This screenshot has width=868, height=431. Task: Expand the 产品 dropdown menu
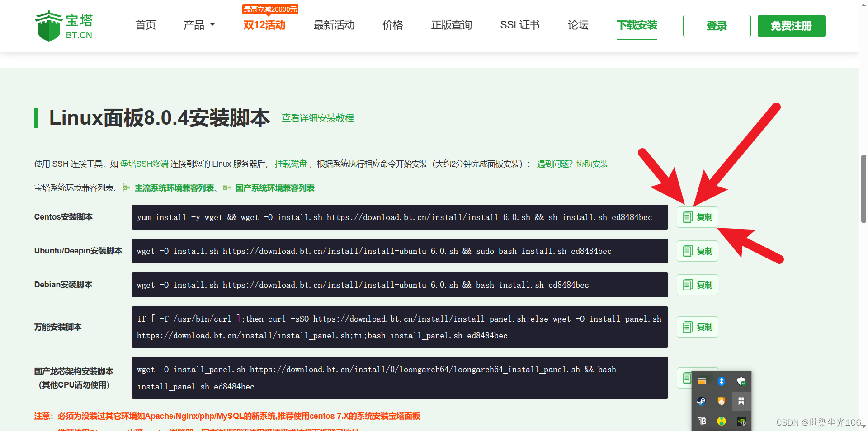199,25
